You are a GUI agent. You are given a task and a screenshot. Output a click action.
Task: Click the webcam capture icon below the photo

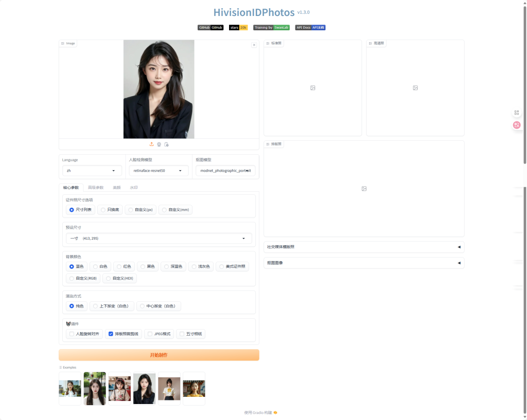coord(159,144)
